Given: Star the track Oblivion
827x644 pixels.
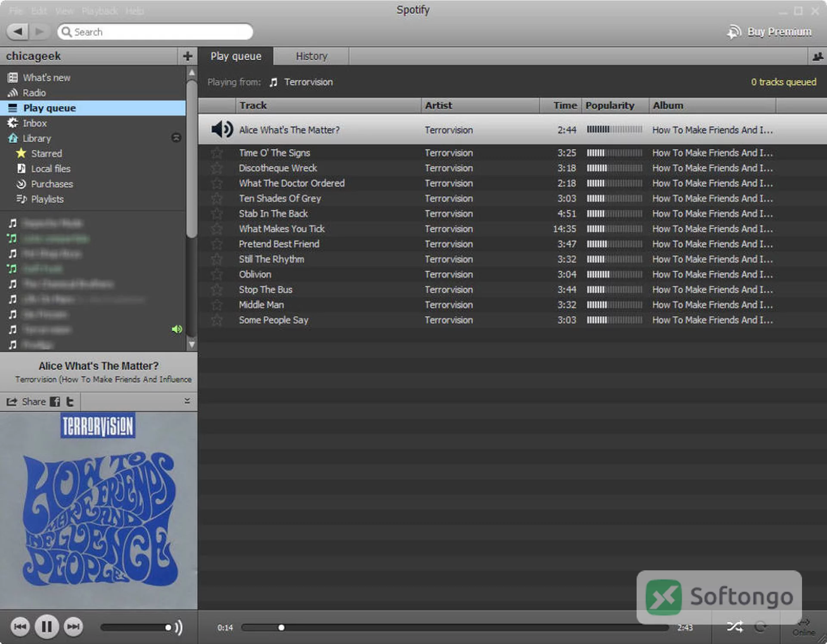Looking at the screenshot, I should click(x=217, y=274).
